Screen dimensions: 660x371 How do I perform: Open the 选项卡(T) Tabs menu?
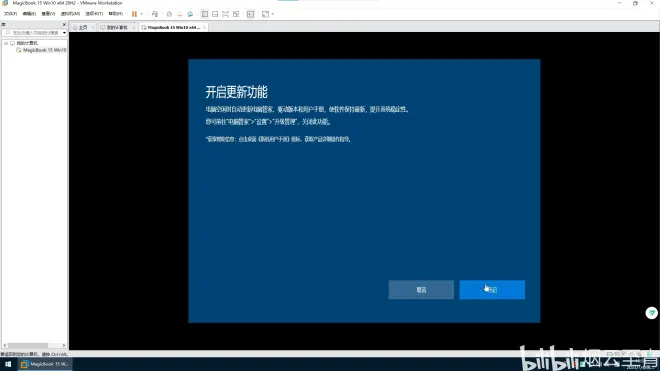click(94, 14)
